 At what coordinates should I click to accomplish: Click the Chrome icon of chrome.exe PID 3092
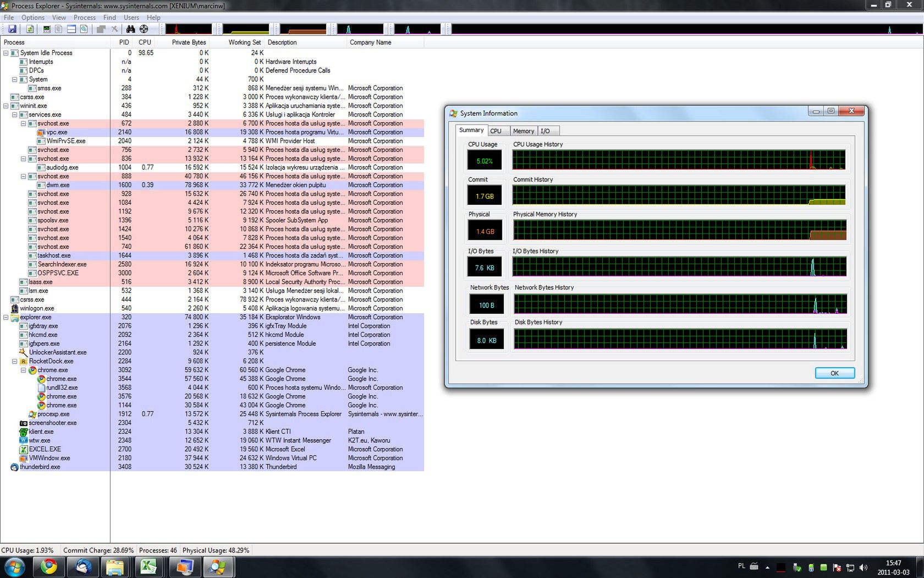(32, 370)
